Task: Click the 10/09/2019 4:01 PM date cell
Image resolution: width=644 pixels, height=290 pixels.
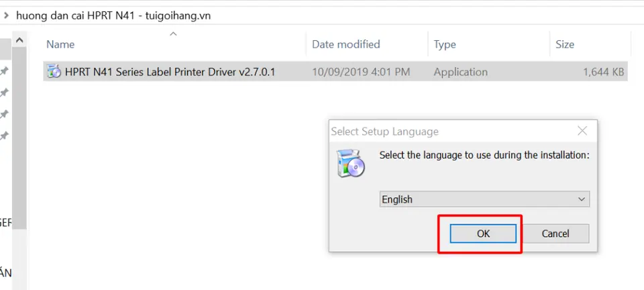Action: [361, 72]
